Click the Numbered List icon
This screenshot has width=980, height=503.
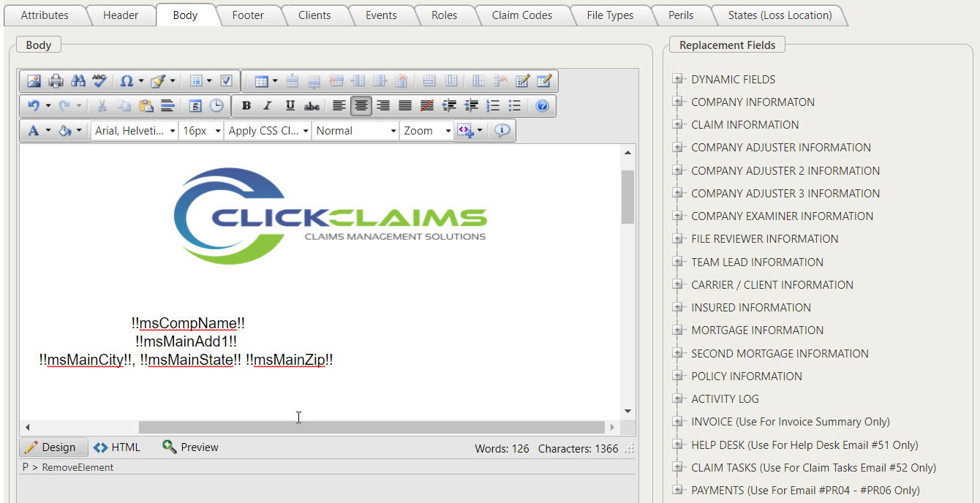493,106
